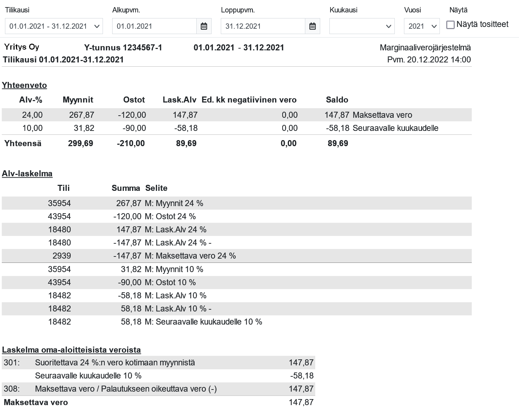This screenshot has height=420, width=519.
Task: Click the Alv-laskelma heading
Action: 27,173
